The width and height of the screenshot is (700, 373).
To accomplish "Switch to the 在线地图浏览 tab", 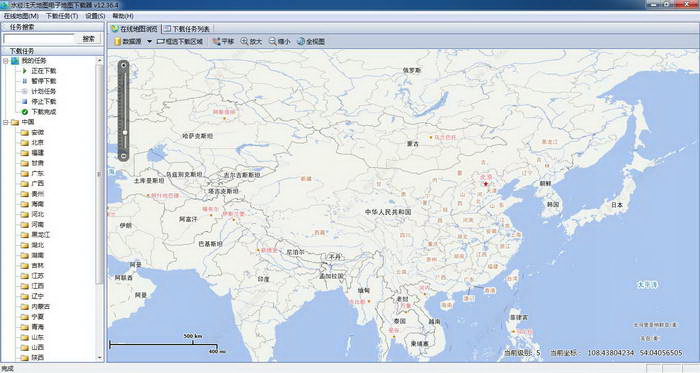I will point(135,29).
